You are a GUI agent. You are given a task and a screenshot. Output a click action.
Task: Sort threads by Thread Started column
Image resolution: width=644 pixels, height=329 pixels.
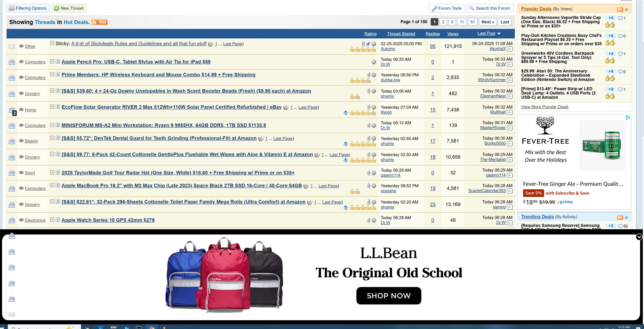tap(401, 34)
